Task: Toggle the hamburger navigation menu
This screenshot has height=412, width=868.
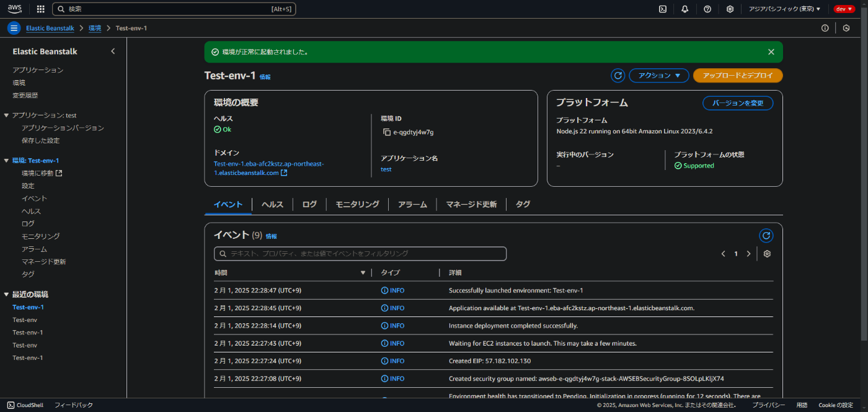Action: click(x=14, y=28)
